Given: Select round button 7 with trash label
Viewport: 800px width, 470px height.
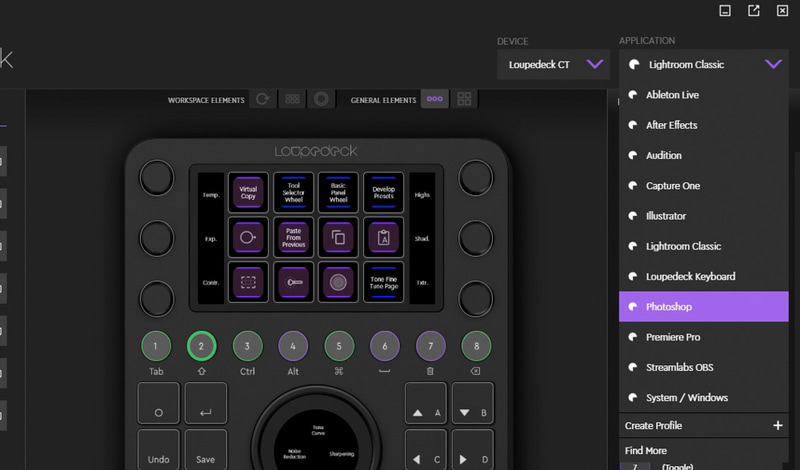Looking at the screenshot, I should tap(431, 346).
